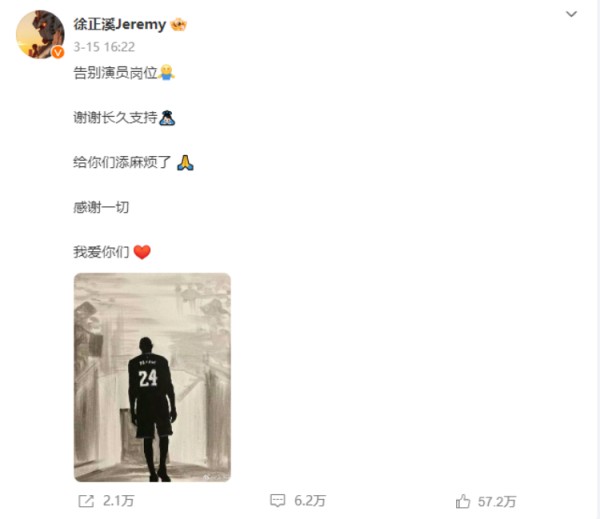
Task: Click the 6.2万 comment count
Action: click(x=310, y=501)
